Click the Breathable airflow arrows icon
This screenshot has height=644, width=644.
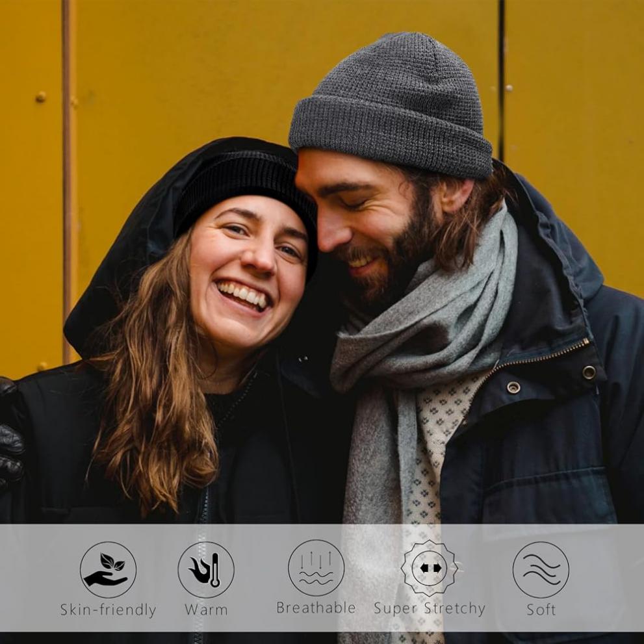[316, 567]
